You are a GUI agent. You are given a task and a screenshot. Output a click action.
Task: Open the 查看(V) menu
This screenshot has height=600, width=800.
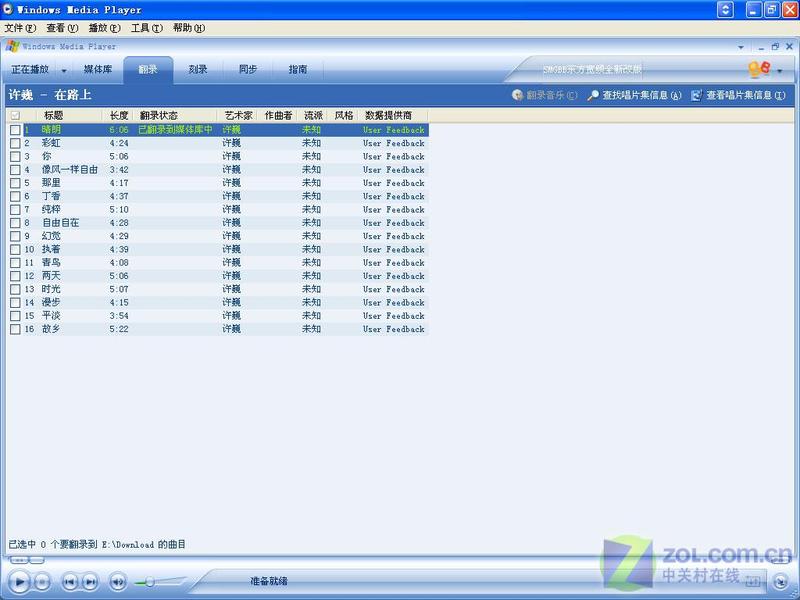pyautogui.click(x=62, y=28)
